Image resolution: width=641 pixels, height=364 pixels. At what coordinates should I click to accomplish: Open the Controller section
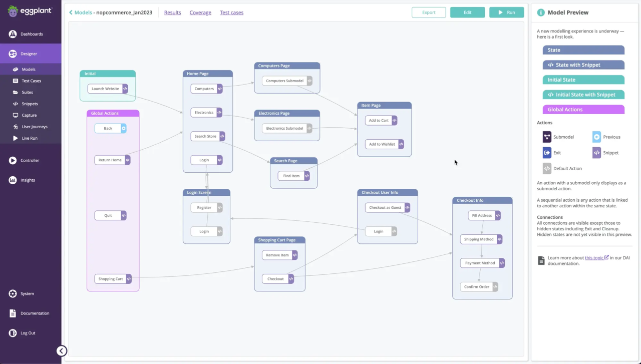pyautogui.click(x=31, y=160)
